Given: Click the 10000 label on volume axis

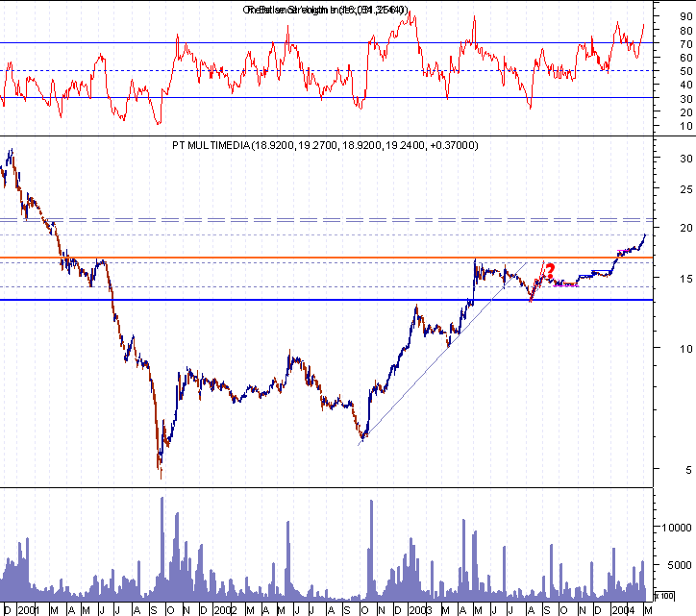Looking at the screenshot, I should point(677,528).
